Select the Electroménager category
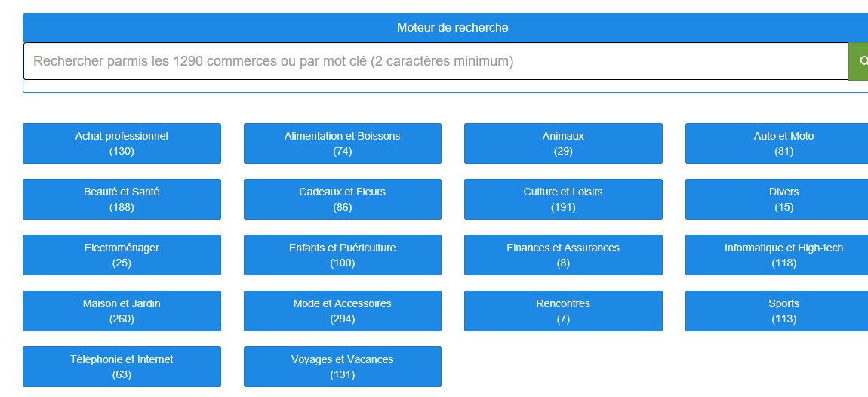 coord(122,255)
